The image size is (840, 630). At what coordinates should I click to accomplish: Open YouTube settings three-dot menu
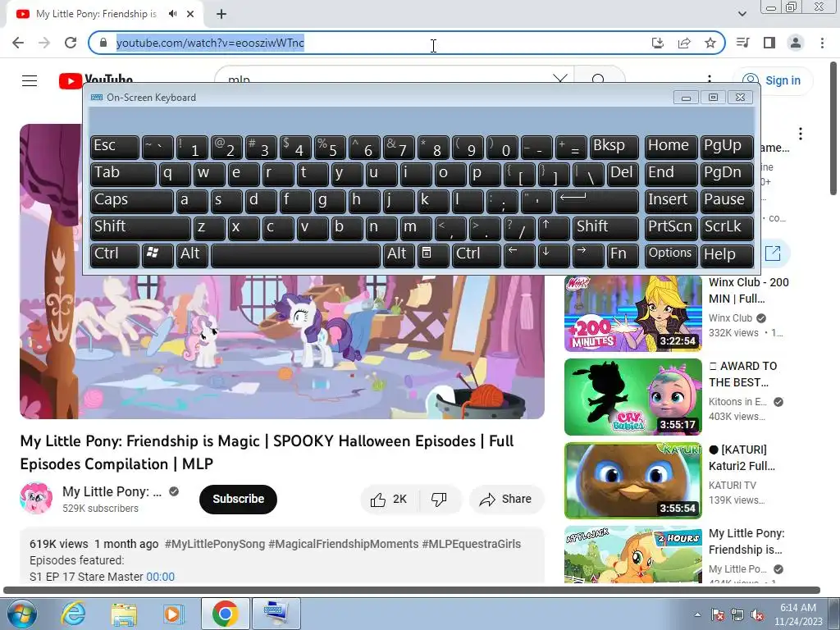pyautogui.click(x=710, y=78)
